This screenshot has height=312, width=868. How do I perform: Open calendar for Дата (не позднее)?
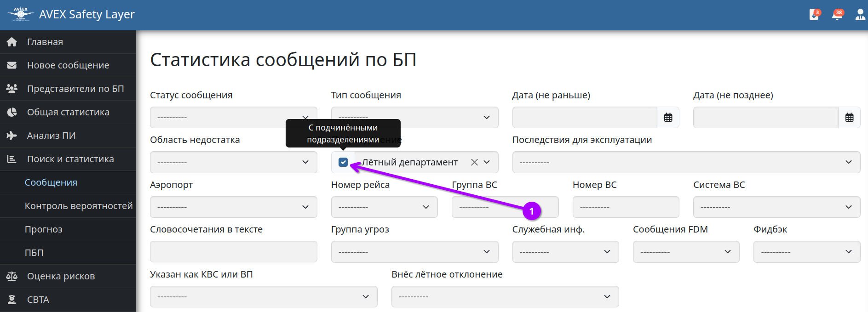[x=849, y=118]
